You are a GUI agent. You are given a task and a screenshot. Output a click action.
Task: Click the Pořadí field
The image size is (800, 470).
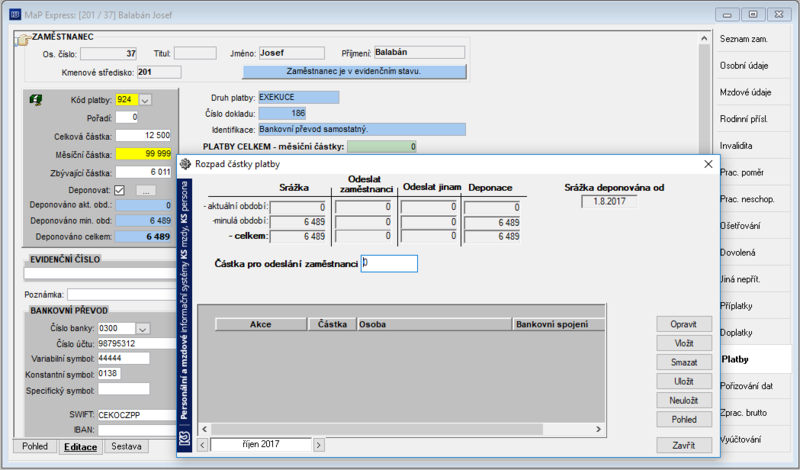(x=127, y=117)
